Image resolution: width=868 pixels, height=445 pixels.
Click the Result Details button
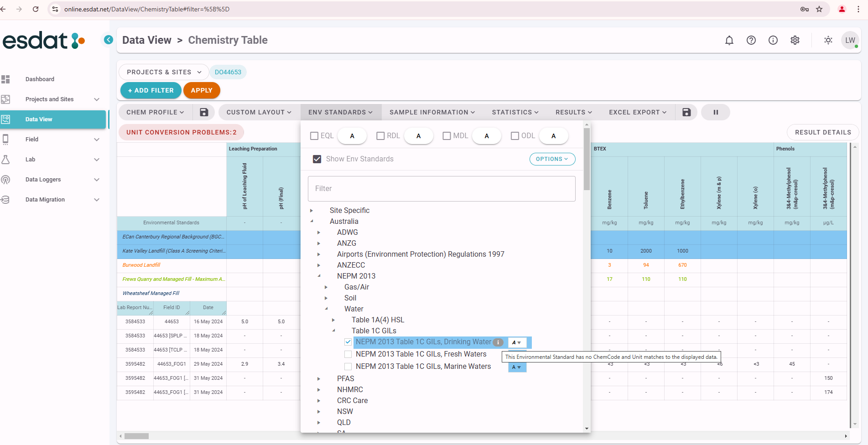[822, 132]
